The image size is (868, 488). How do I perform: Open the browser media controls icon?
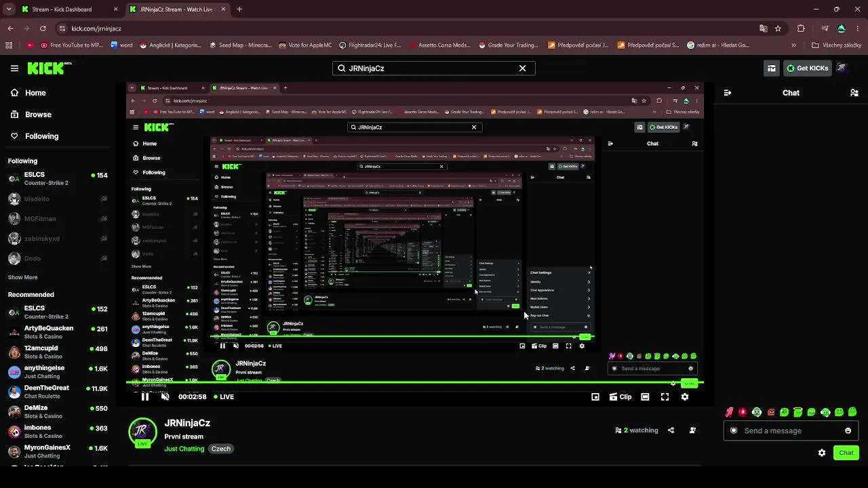825,28
